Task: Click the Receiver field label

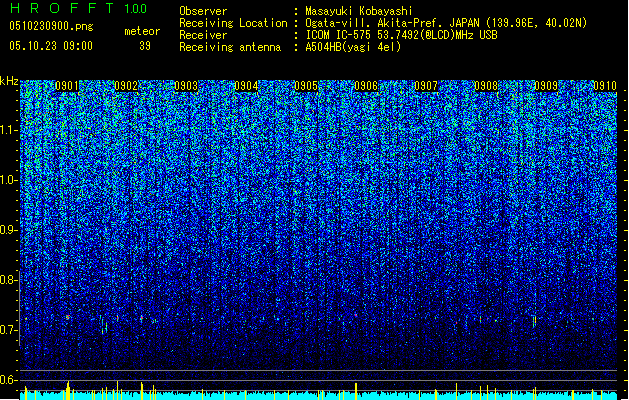Action: point(203,35)
